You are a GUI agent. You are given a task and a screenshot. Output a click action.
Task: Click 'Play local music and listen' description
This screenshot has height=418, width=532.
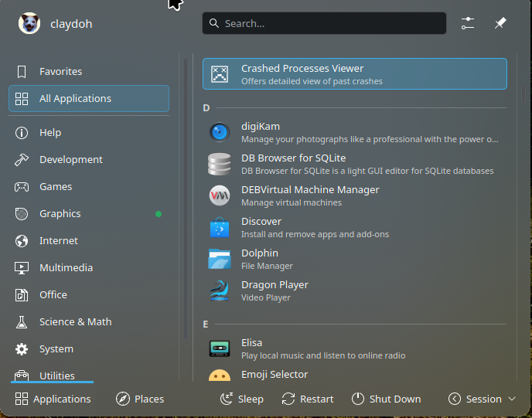pos(323,355)
